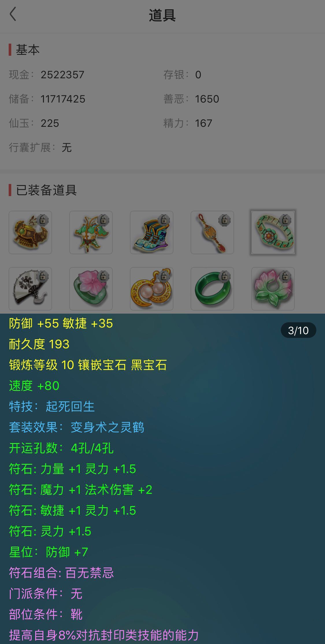Tap the back arrow in header
This screenshot has width=325, height=644.
click(x=13, y=14)
